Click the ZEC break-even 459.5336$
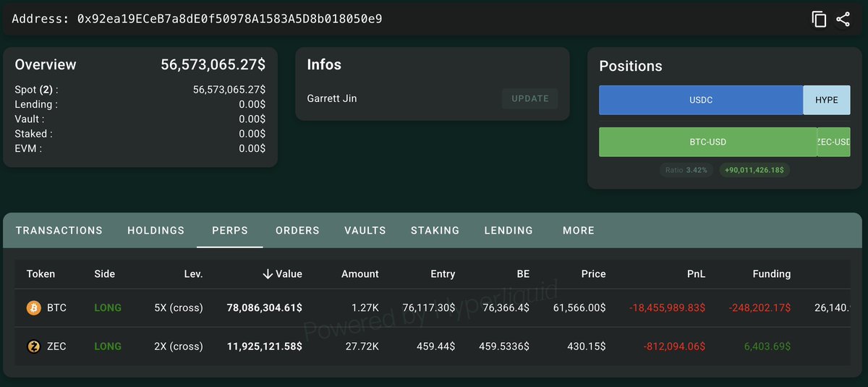 (504, 346)
